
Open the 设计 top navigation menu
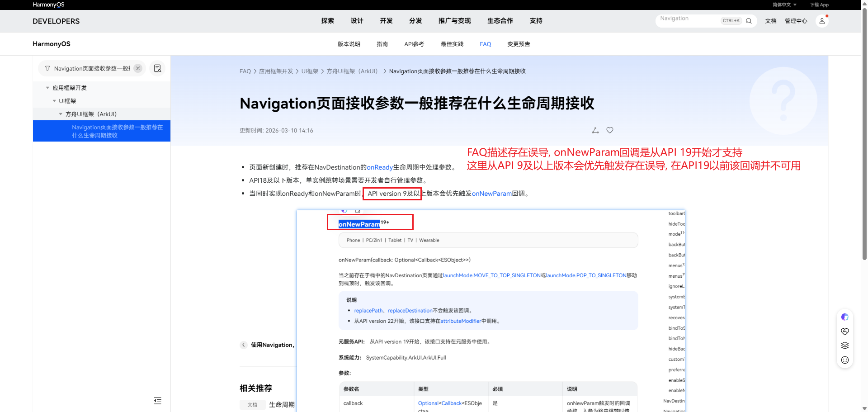(357, 21)
